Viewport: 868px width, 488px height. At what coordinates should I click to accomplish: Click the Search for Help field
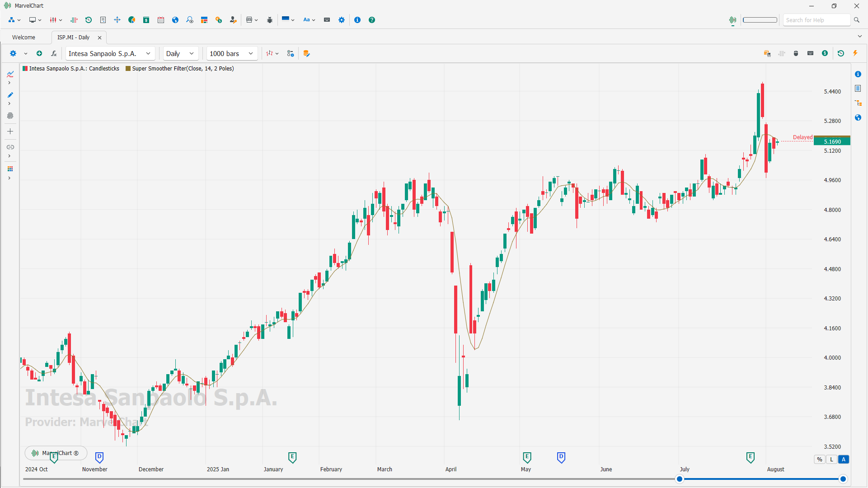pyautogui.click(x=816, y=20)
